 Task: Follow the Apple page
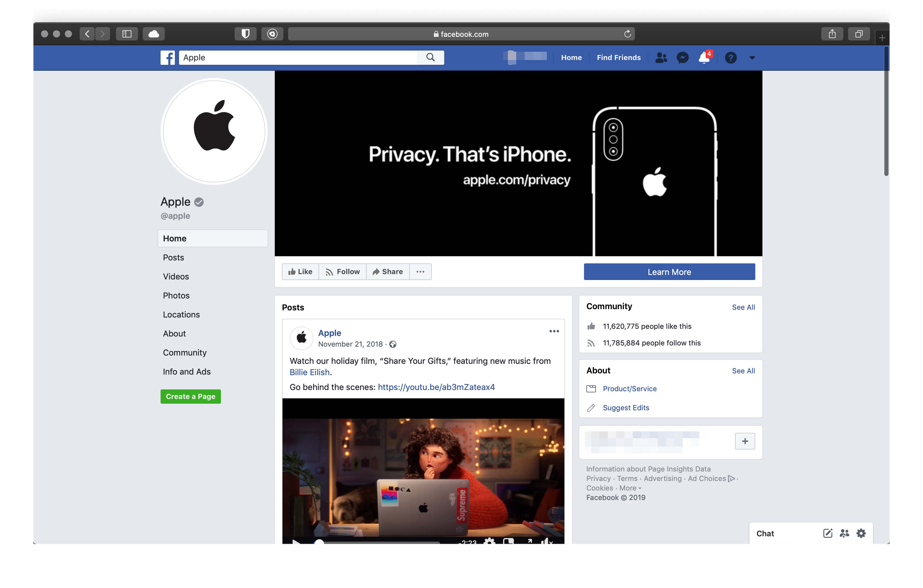click(x=342, y=271)
